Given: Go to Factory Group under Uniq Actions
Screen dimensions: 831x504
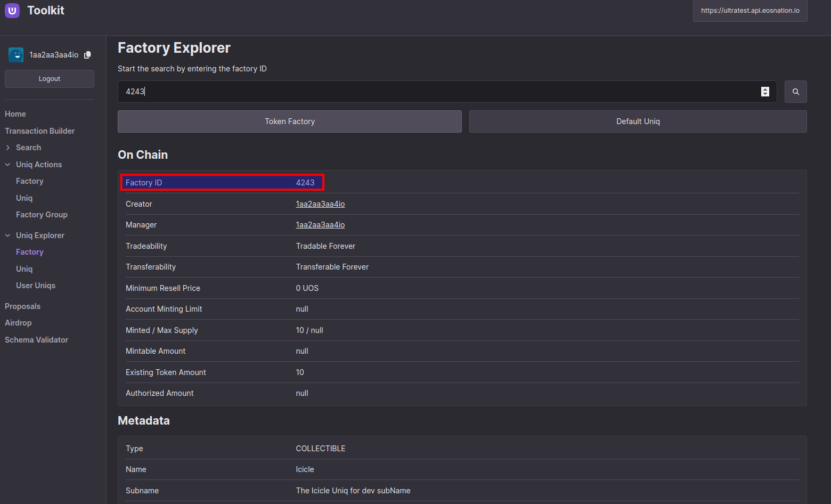Looking at the screenshot, I should click(42, 215).
